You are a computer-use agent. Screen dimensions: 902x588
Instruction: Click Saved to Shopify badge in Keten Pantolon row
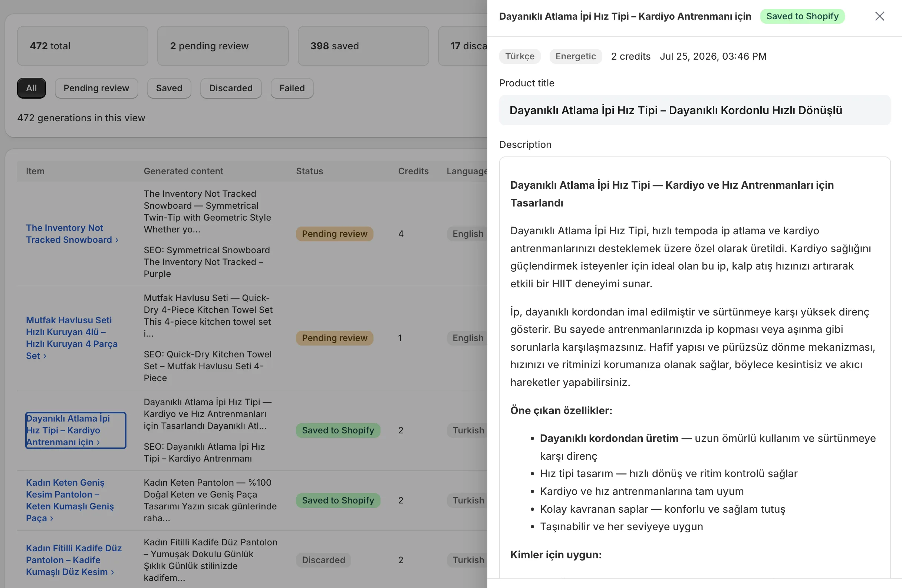point(338,501)
